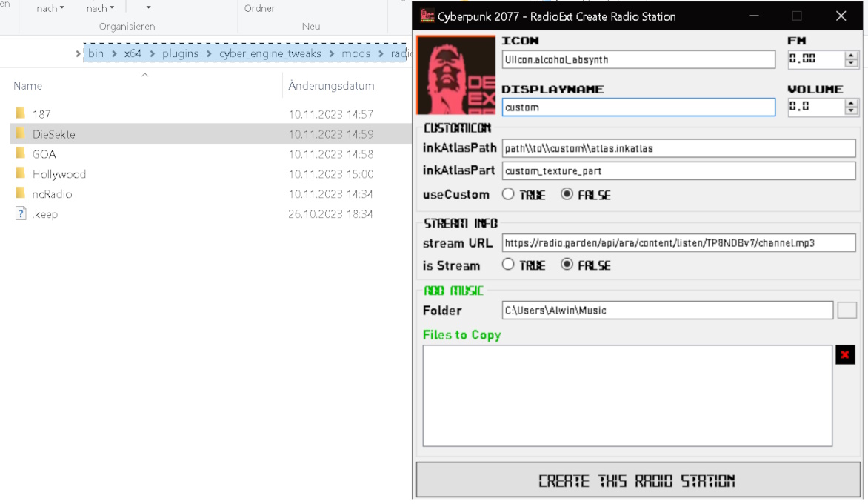Screen dimensions: 868x504
Task: Expand the chevron before bin breadcrumb
Action: tap(78, 53)
